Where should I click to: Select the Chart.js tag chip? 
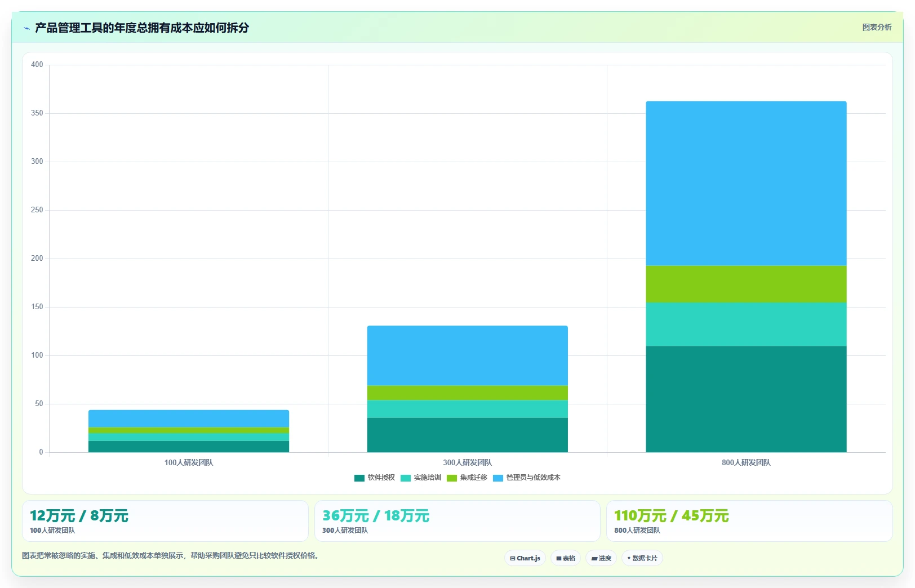point(525,558)
